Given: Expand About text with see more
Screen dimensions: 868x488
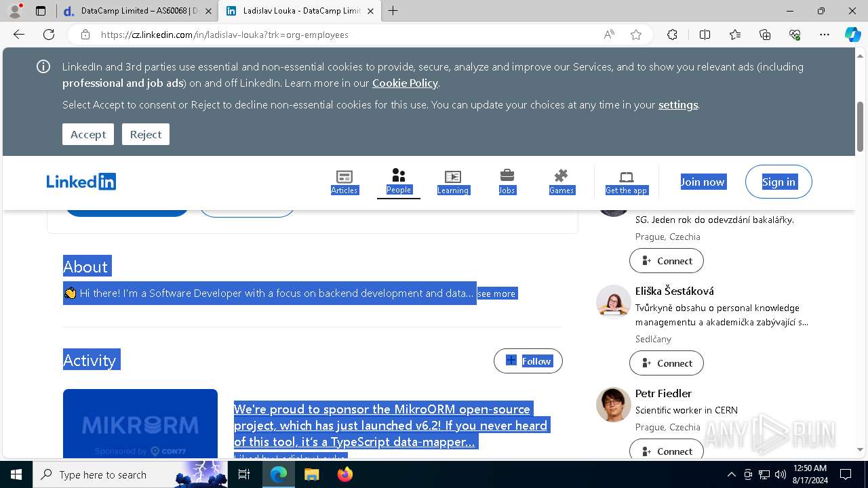Looking at the screenshot, I should [496, 293].
